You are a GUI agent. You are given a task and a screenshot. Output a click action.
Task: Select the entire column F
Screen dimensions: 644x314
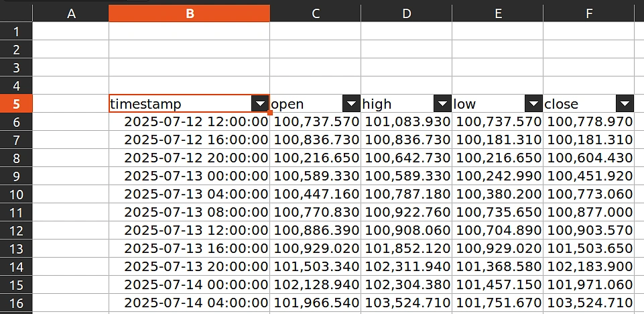[588, 13]
